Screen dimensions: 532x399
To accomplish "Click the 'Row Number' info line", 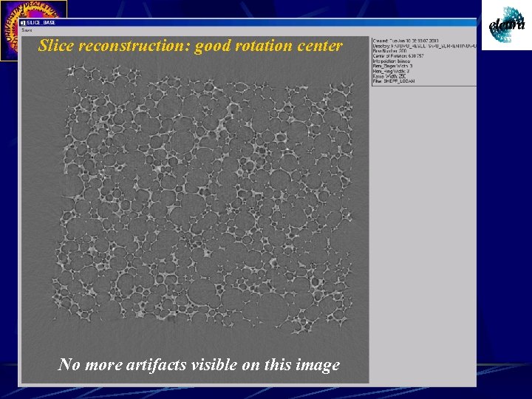I will pyautogui.click(x=389, y=51).
